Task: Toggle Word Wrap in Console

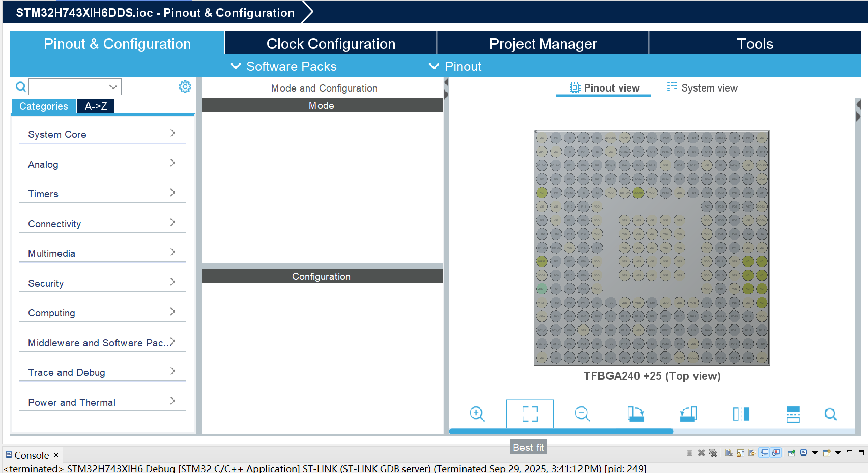Action: (x=752, y=453)
